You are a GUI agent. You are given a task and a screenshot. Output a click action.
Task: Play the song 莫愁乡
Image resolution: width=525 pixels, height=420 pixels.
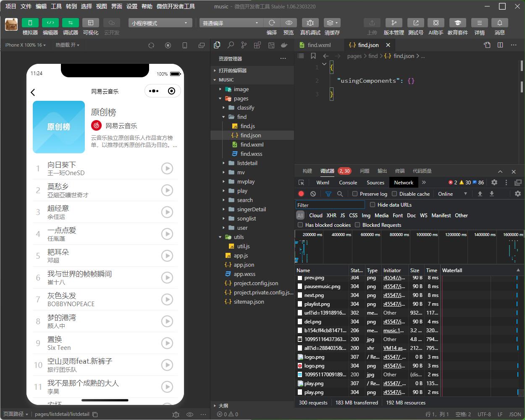(167, 190)
